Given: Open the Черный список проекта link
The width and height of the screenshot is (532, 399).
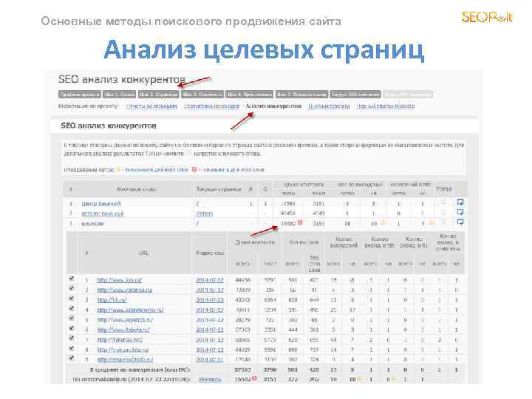Looking at the screenshot, I should [386, 106].
